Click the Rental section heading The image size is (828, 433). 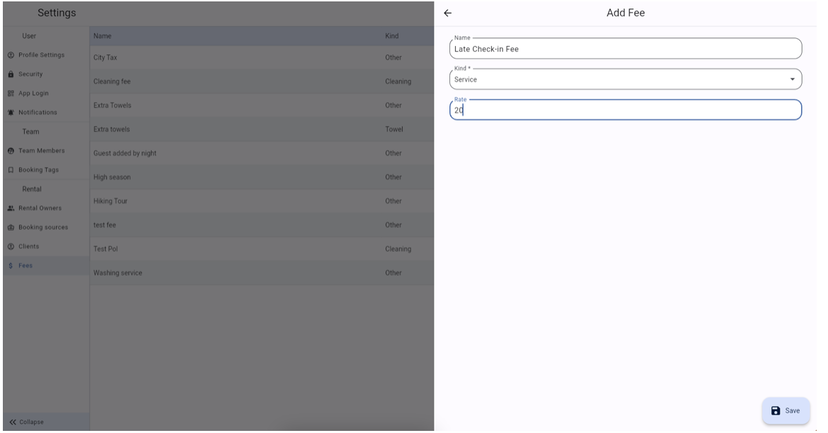tap(32, 189)
